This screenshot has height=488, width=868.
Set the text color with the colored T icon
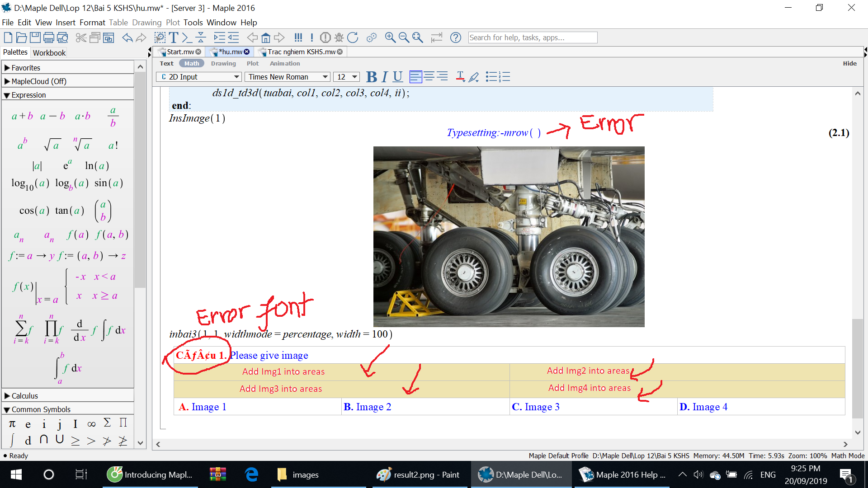click(x=460, y=77)
